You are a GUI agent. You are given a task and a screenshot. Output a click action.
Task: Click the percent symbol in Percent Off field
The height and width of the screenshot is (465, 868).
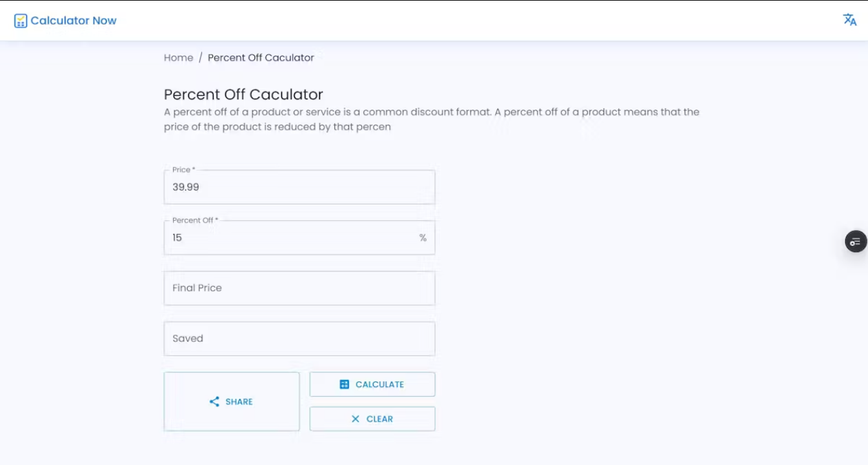click(423, 238)
